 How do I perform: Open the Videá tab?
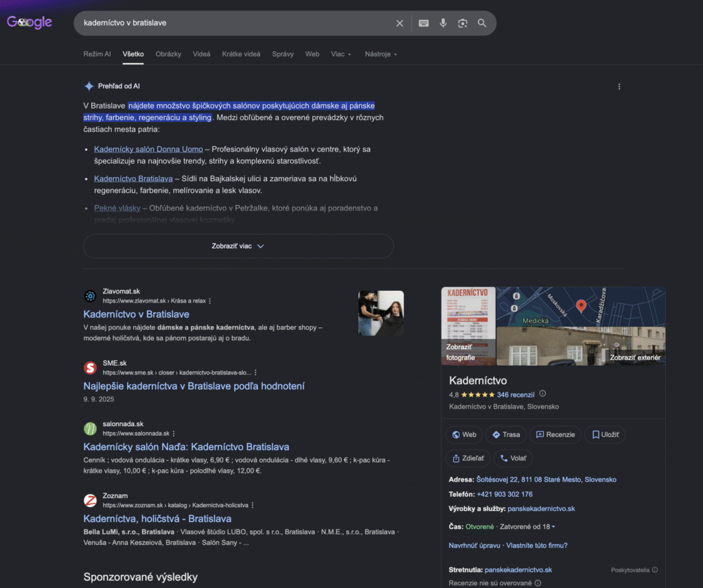click(201, 54)
